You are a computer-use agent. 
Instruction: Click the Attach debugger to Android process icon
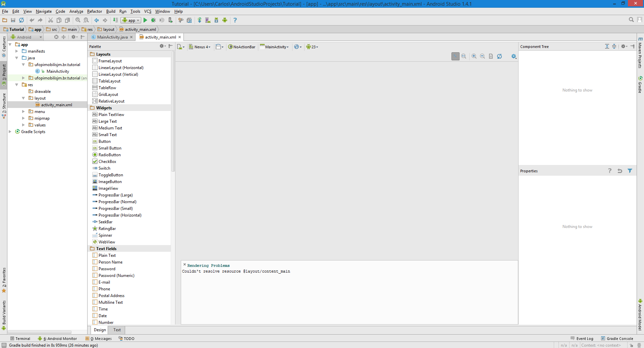170,20
